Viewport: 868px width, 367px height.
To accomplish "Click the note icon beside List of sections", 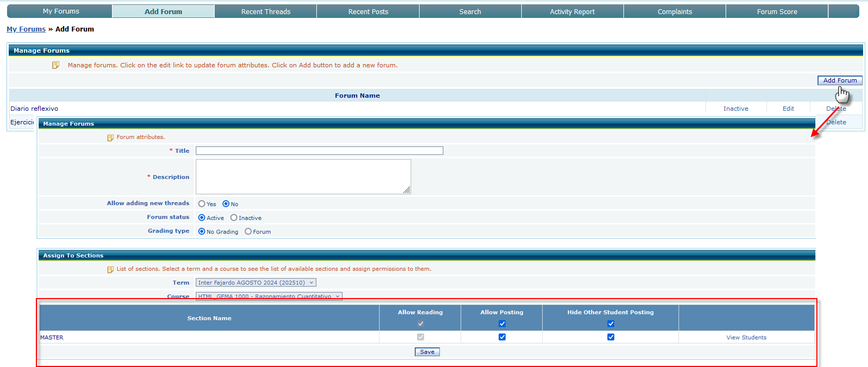I will point(110,269).
